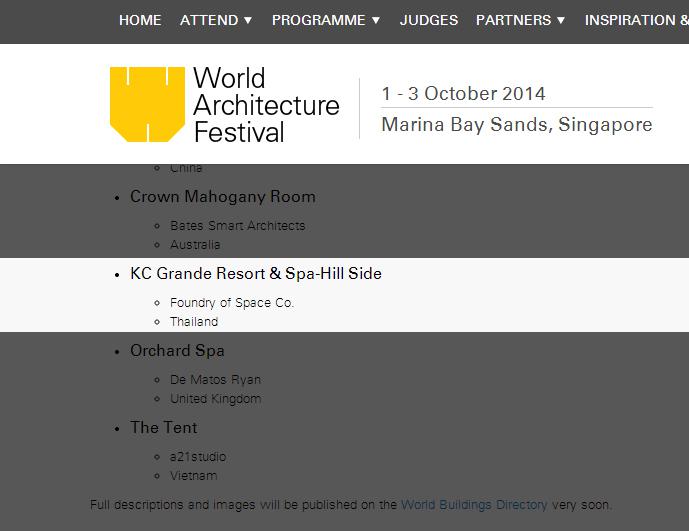Expand the ATTEND dropdown arrow

248,20
